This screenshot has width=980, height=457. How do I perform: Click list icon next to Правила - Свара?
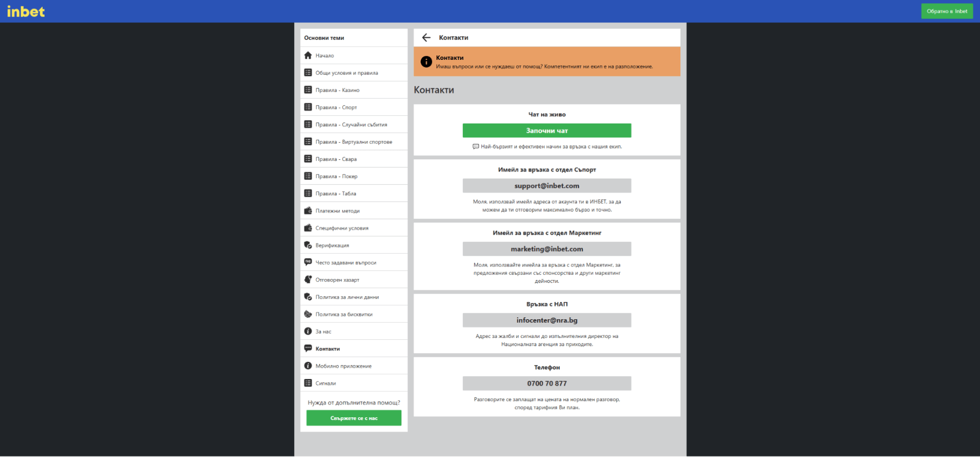tap(308, 159)
